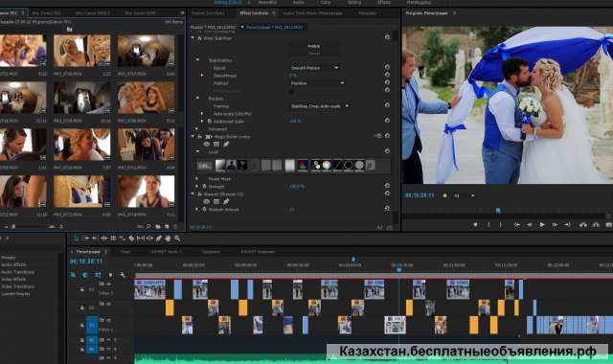Click Effect Controls vertical scrollbar
Screen dimensions: 613x364
(x=396, y=125)
